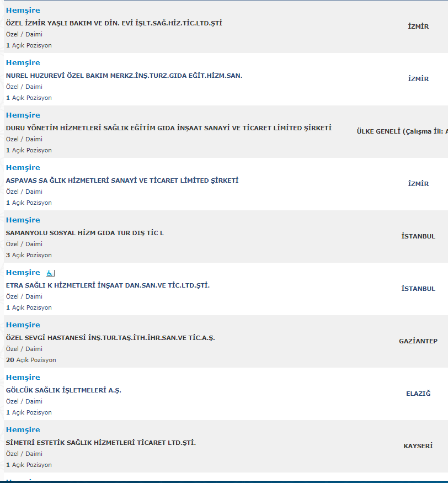Open Hemşire posting from Nurel Huzurevi

[23, 63]
